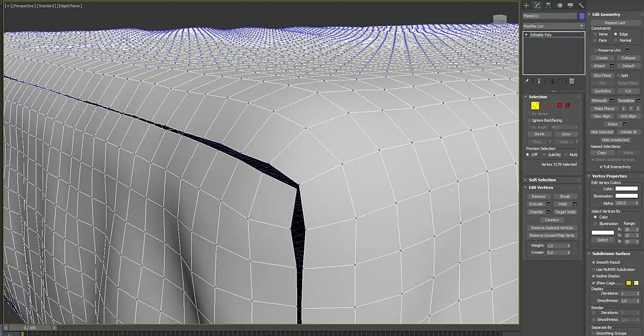
Task: Click Remove Isolated Vertices button
Action: 552,228
